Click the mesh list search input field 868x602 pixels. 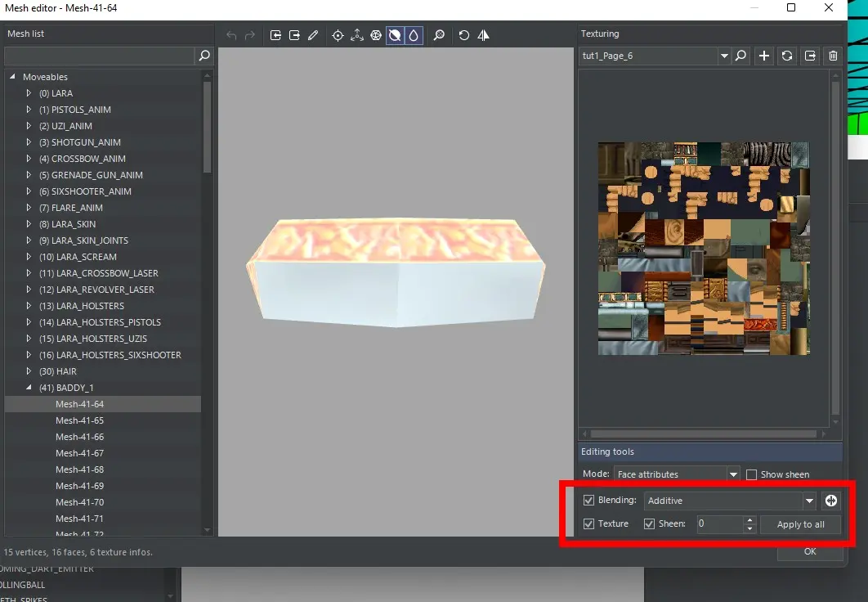[100, 56]
